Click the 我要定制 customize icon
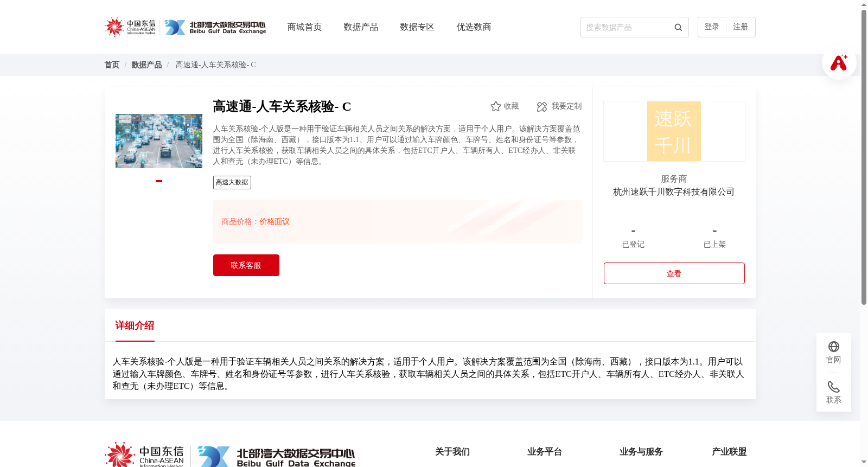This screenshot has height=467, width=868. tap(542, 106)
